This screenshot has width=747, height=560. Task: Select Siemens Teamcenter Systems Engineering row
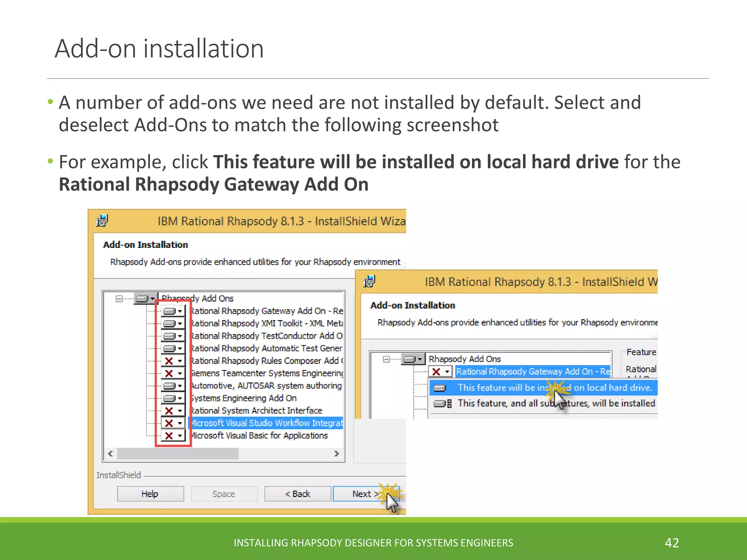pyautogui.click(x=266, y=373)
